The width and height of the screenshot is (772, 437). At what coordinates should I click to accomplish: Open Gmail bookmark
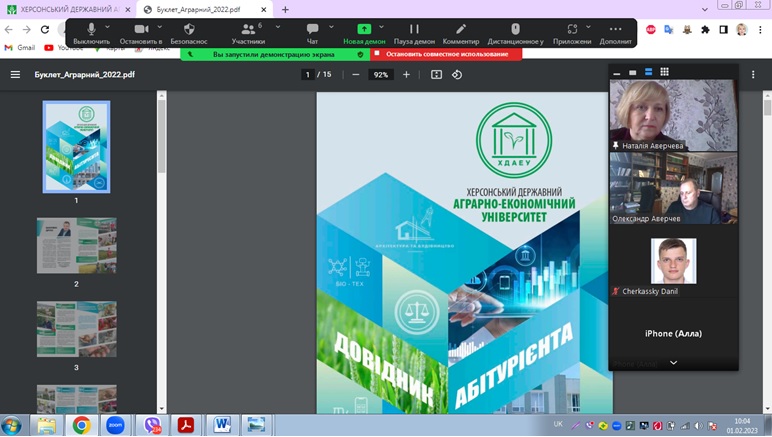click(x=20, y=48)
